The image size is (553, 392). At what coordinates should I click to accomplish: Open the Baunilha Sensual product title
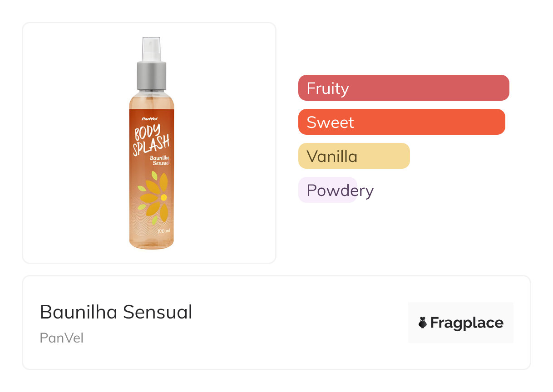tap(116, 312)
